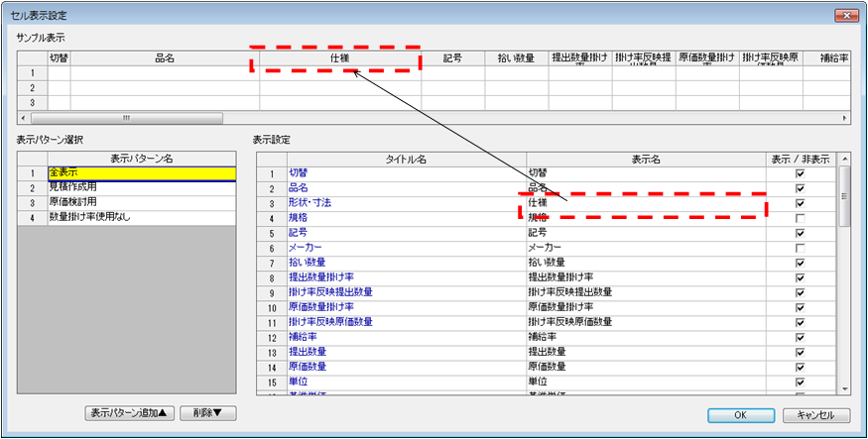The height and width of the screenshot is (439, 868).
Task: Click the 仕様 display name cell in row 3
Action: click(x=645, y=202)
